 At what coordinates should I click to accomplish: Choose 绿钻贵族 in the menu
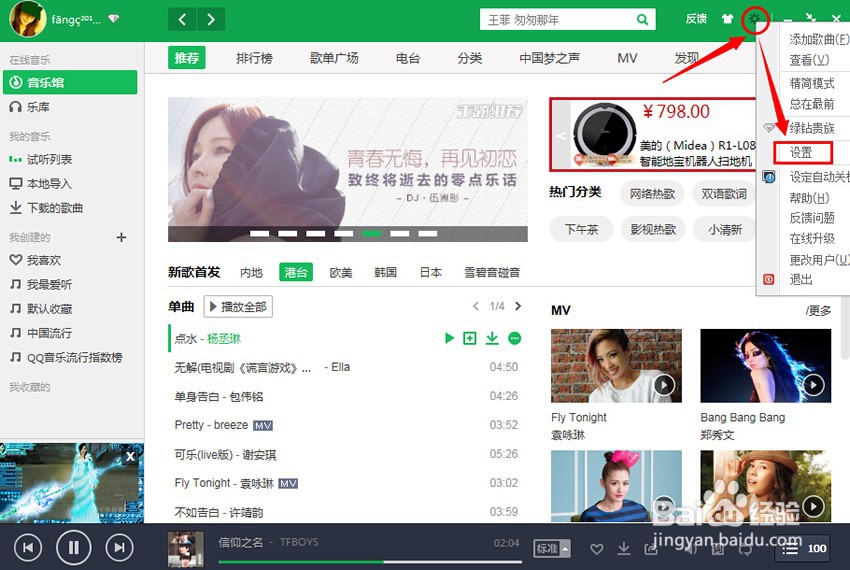tap(812, 128)
